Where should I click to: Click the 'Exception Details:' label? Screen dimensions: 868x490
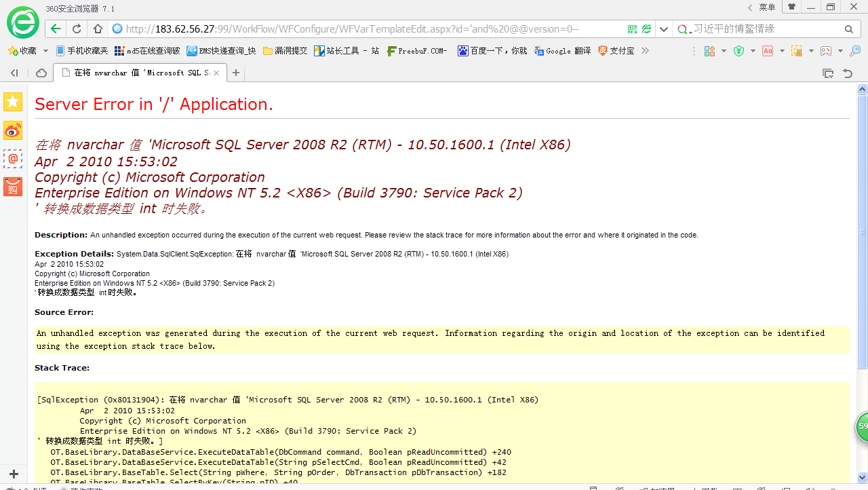pyautogui.click(x=75, y=254)
